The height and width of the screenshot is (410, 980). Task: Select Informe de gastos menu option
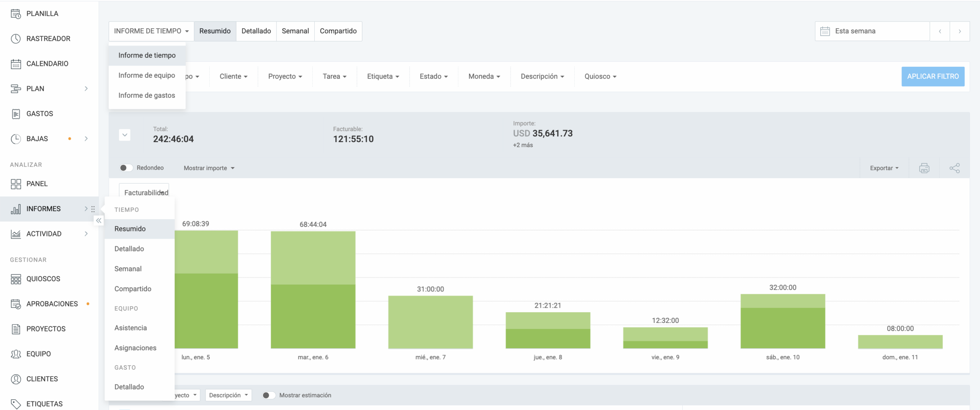(147, 95)
